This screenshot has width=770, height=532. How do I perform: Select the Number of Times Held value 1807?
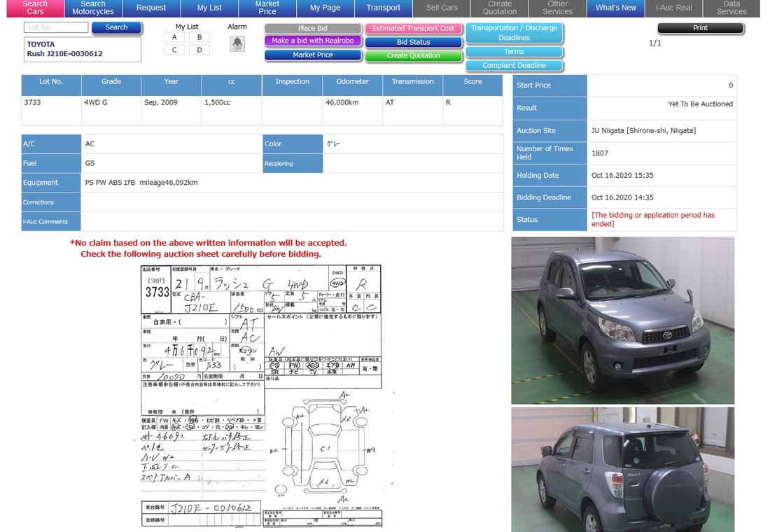600,153
